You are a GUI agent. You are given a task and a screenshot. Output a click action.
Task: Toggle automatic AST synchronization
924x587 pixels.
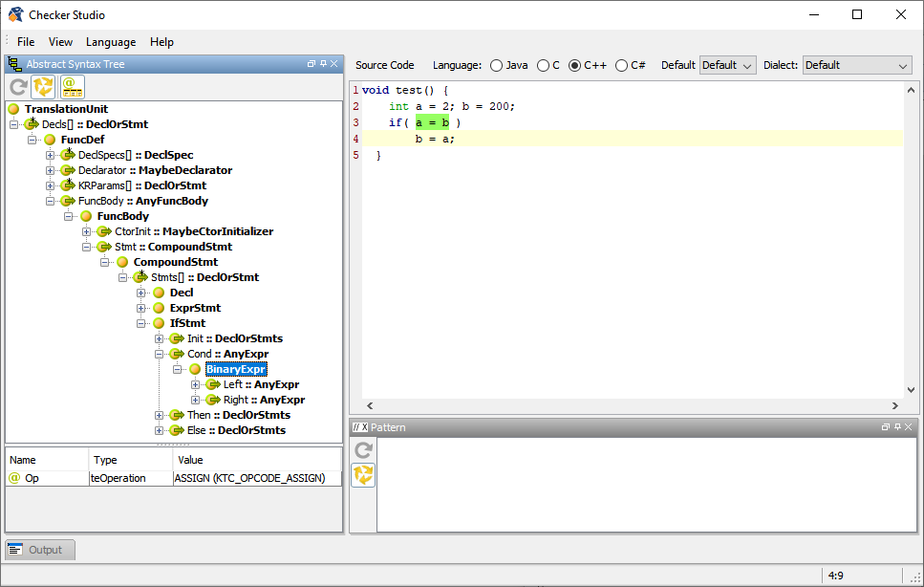[43, 87]
